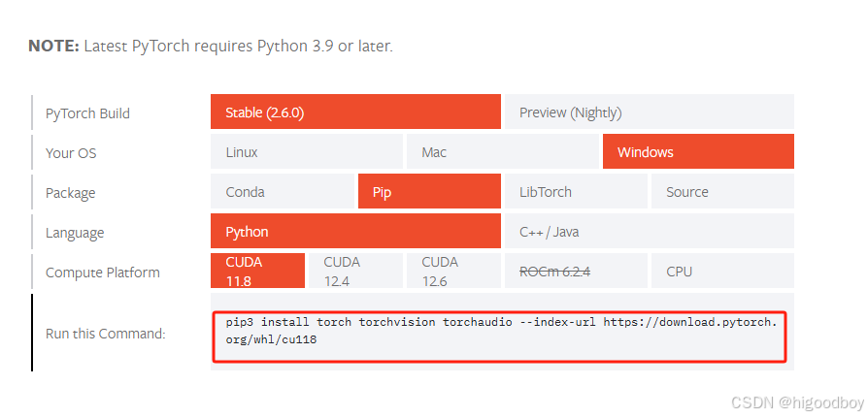Select Linux as your OS
The image size is (868, 417).
coord(307,151)
